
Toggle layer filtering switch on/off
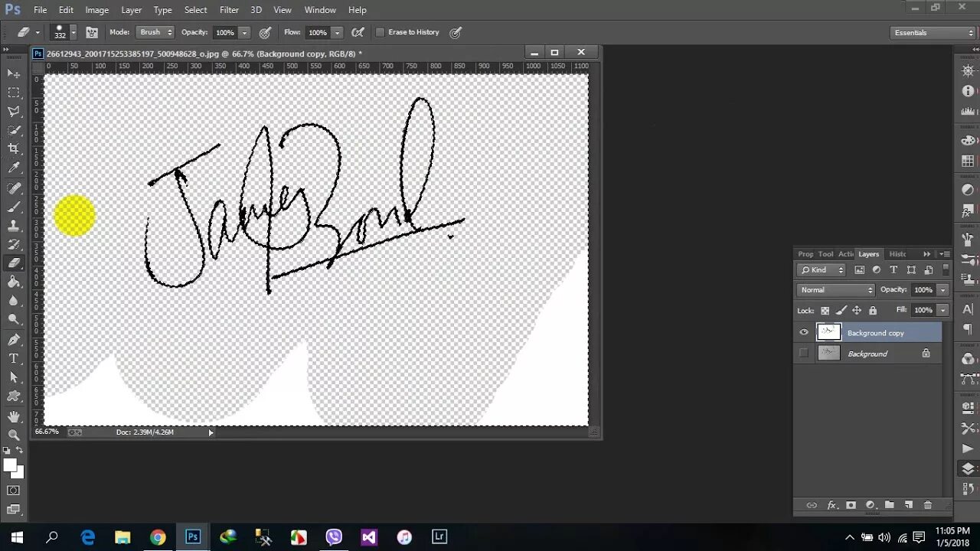946,270
